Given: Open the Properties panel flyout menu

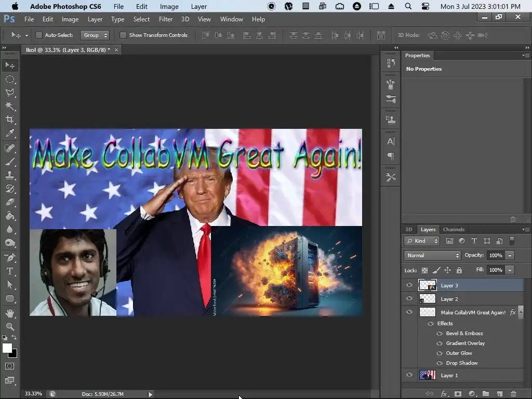Looking at the screenshot, I should (526, 55).
